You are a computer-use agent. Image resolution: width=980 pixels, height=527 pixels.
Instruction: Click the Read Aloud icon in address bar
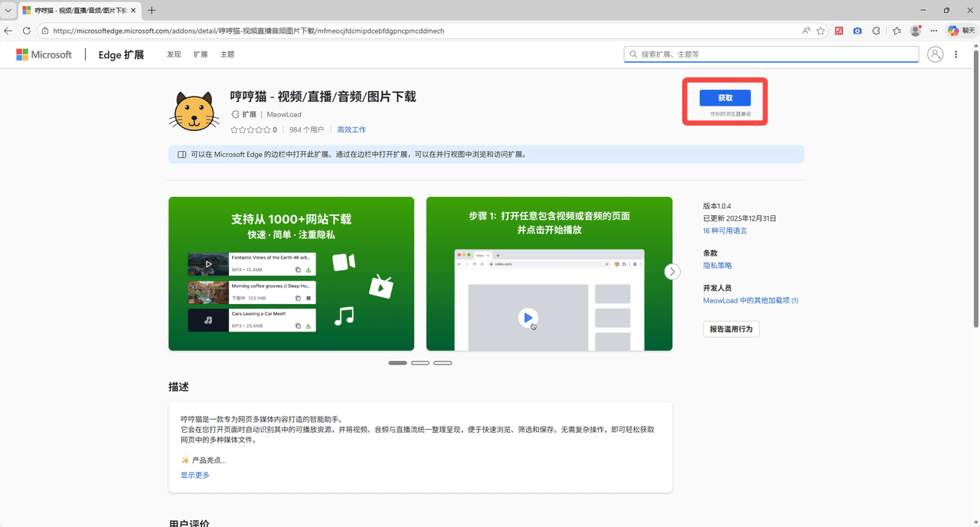point(806,31)
